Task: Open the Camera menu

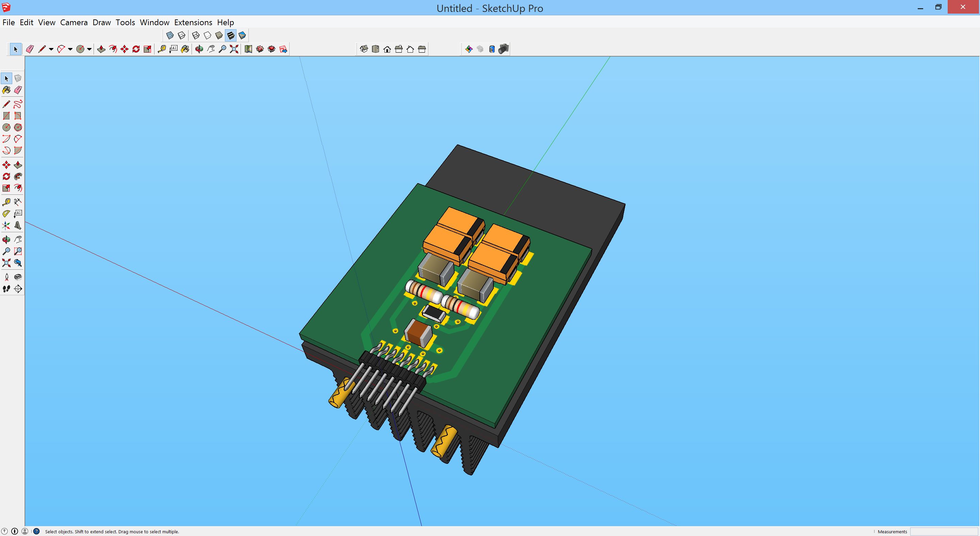Action: [x=74, y=22]
